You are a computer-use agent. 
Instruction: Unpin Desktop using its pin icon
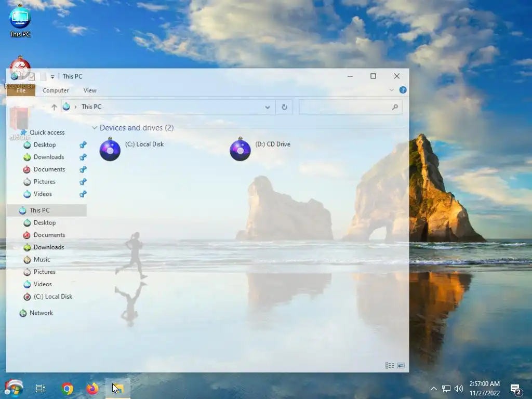click(x=83, y=145)
